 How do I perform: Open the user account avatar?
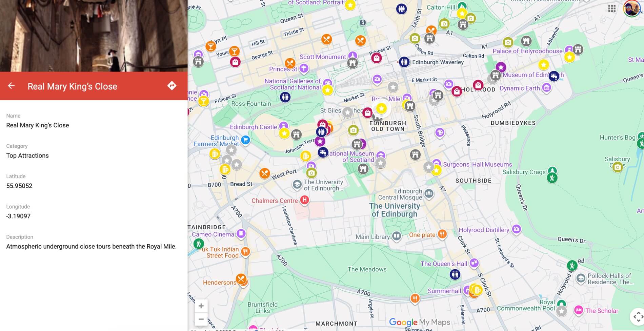[x=631, y=8]
